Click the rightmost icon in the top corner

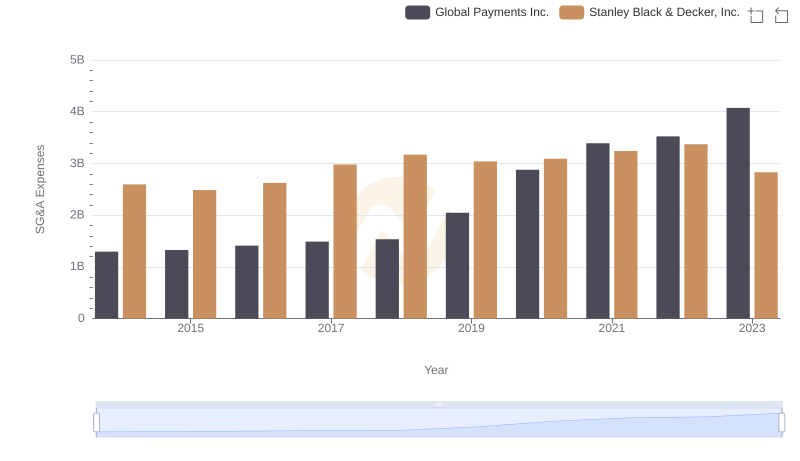782,15
